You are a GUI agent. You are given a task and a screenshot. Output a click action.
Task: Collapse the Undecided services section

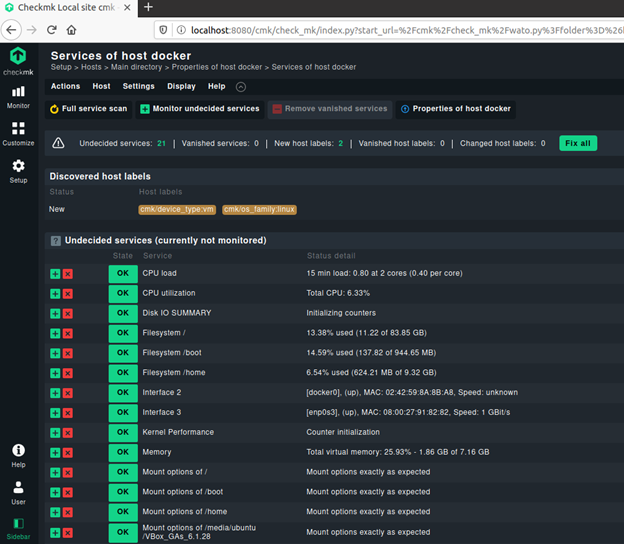pos(56,240)
